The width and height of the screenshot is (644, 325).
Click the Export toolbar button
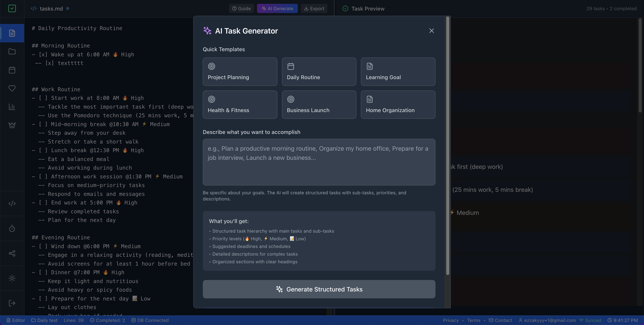pyautogui.click(x=314, y=8)
